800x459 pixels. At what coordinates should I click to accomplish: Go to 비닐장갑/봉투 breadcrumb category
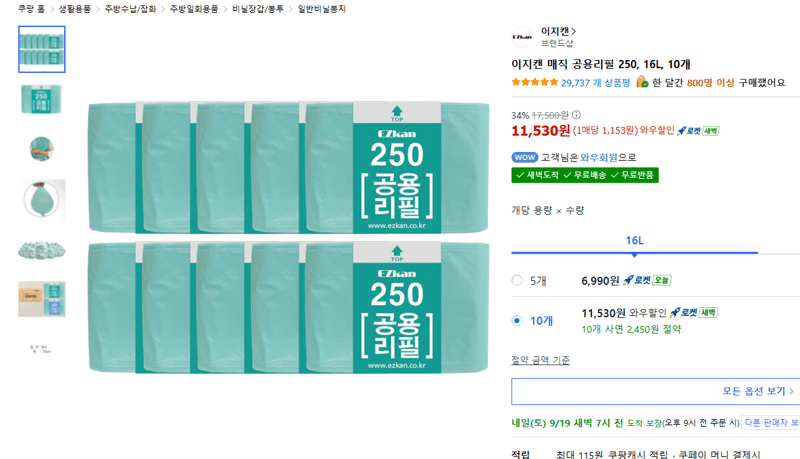pyautogui.click(x=258, y=9)
